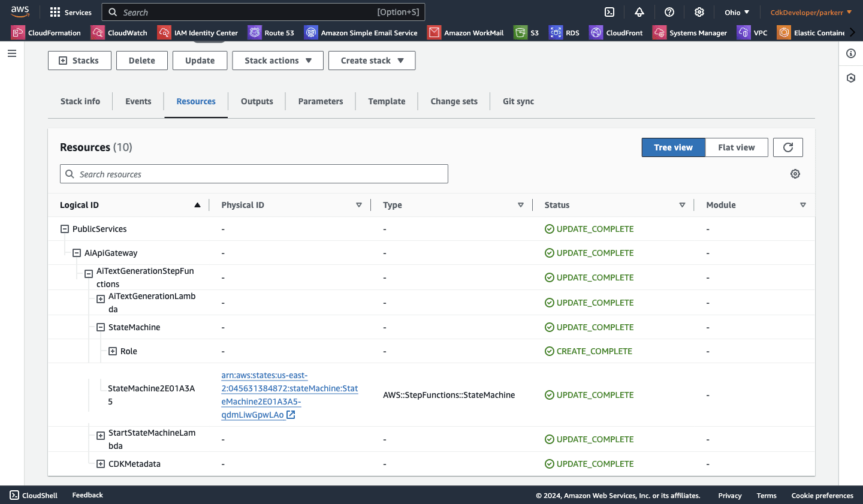
Task: Open the left navigation hamburger menu
Action: 12,53
